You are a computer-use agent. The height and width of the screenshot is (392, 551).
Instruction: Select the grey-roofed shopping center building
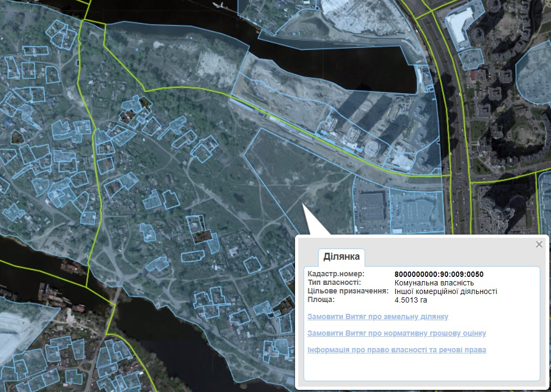click(371, 207)
